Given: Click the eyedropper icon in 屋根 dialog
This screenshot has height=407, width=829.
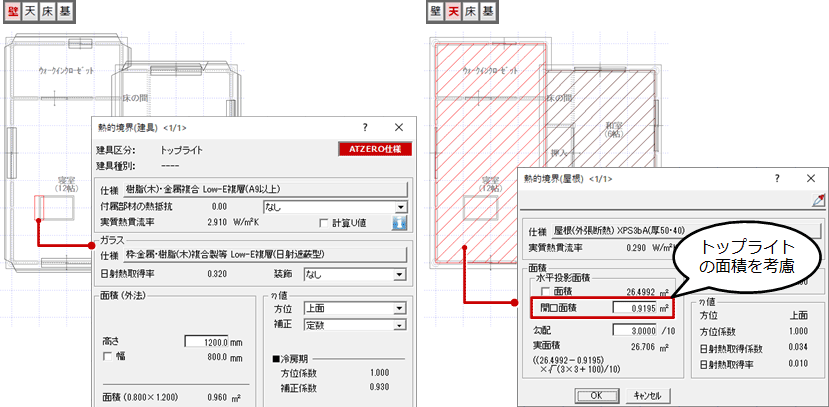Looking at the screenshot, I should 818,200.
